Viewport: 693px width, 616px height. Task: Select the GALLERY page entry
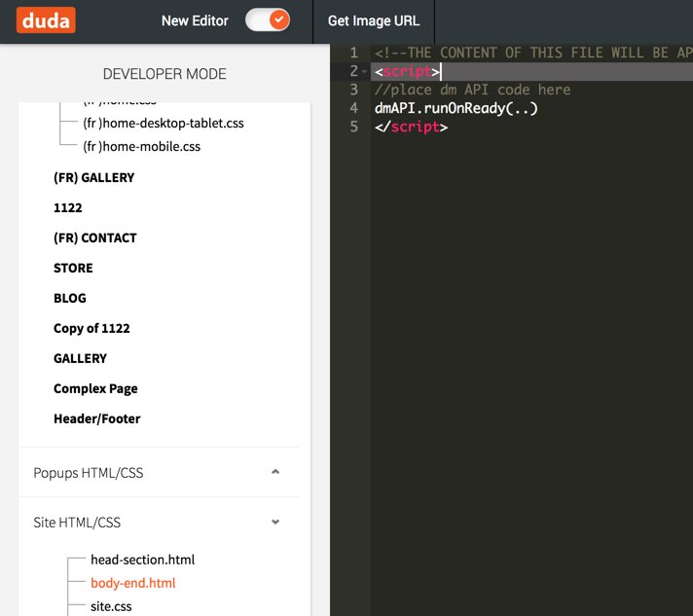point(80,358)
